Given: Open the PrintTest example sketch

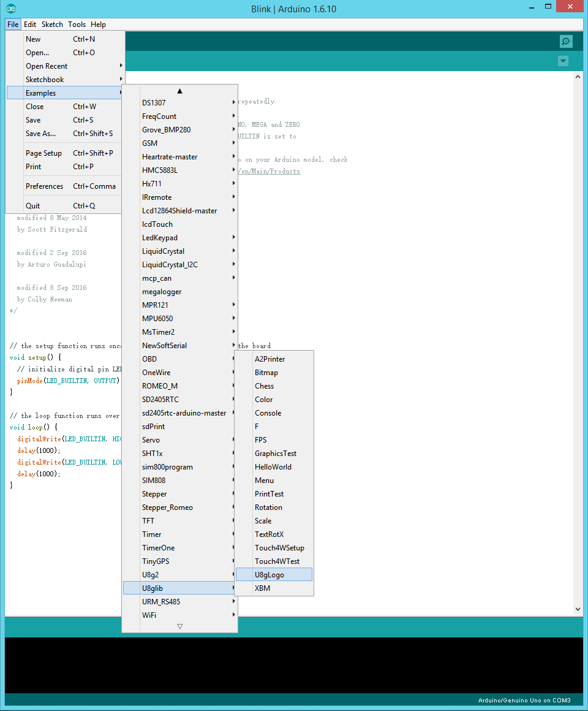Looking at the screenshot, I should point(274,494).
